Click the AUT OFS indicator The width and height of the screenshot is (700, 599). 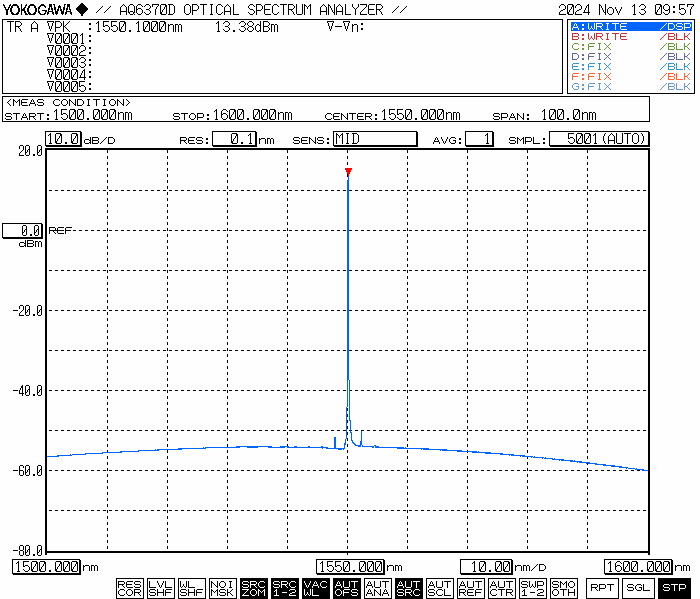pyautogui.click(x=347, y=588)
